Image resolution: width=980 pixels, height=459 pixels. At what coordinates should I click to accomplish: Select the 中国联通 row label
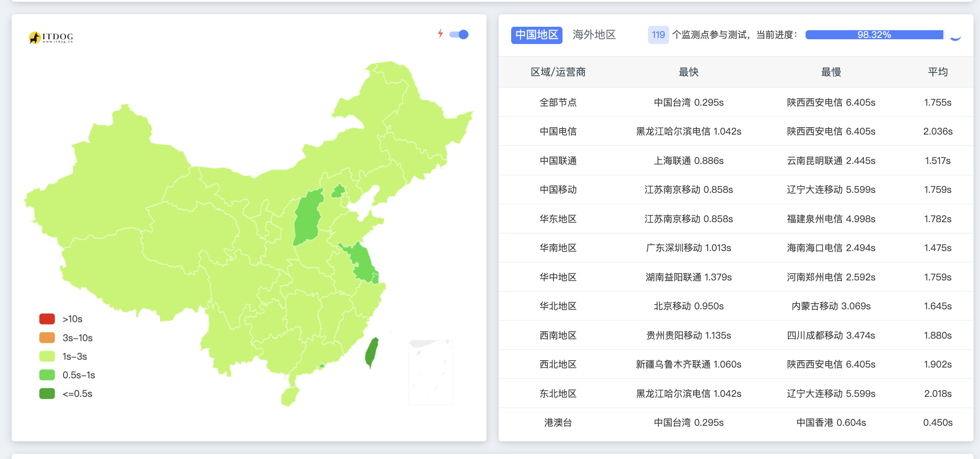point(558,160)
